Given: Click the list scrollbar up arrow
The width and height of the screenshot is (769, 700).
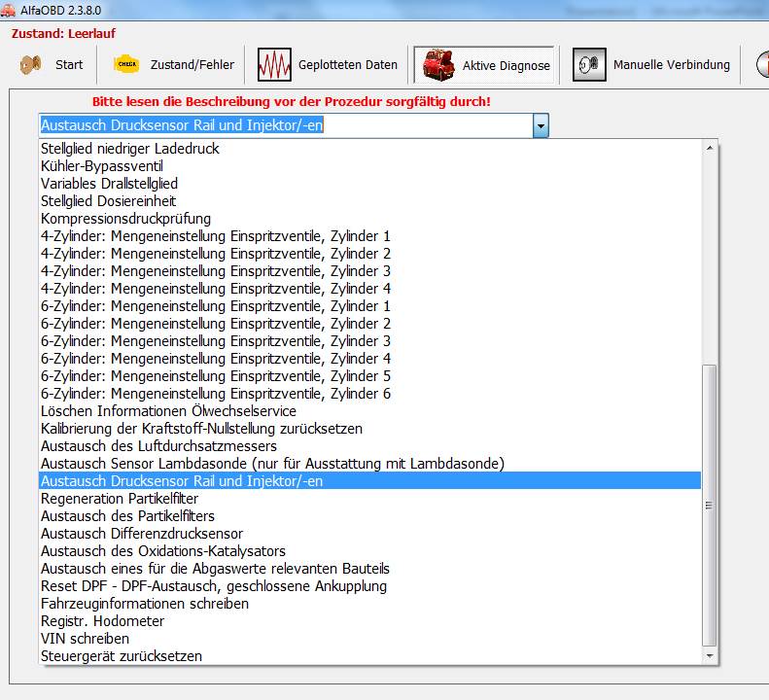Looking at the screenshot, I should pos(709,149).
